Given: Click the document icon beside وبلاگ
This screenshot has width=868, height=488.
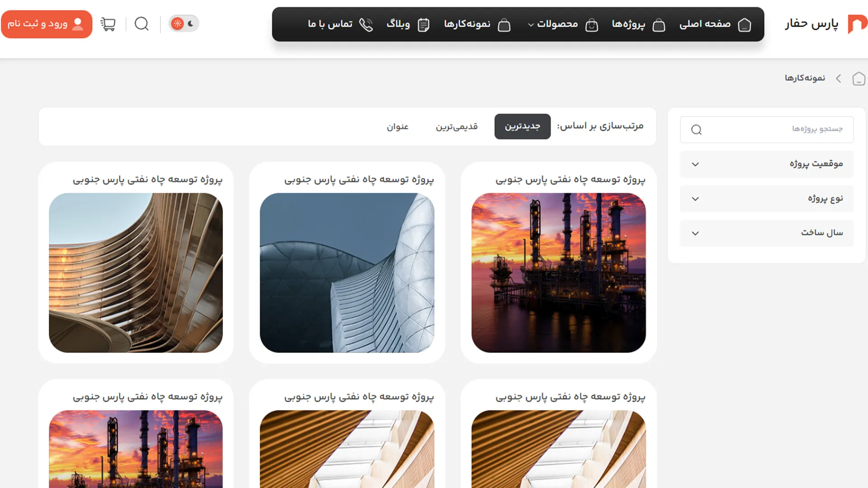Looking at the screenshot, I should 423,24.
